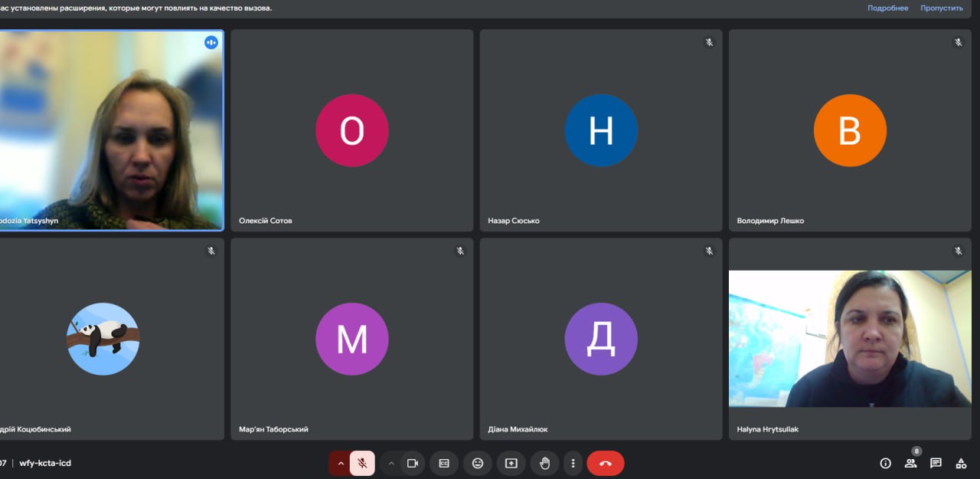
Task: Toggle the camera on or off
Action: click(412, 463)
